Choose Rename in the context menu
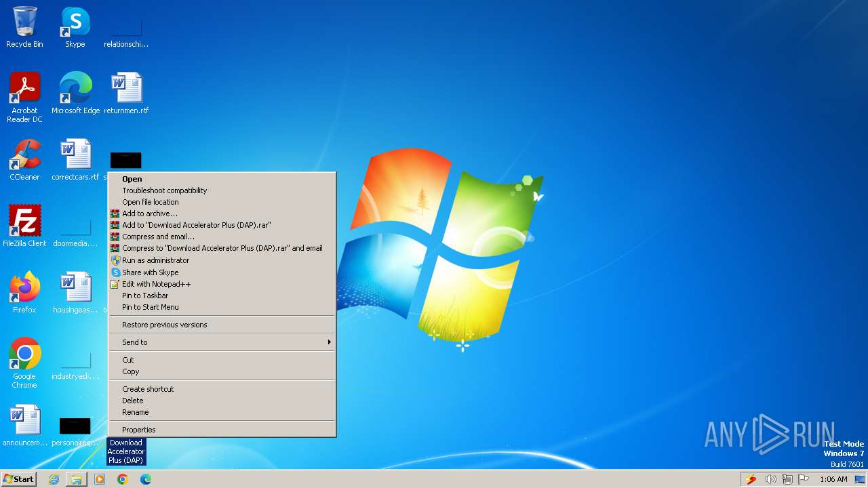868x488 pixels. (x=222, y=412)
